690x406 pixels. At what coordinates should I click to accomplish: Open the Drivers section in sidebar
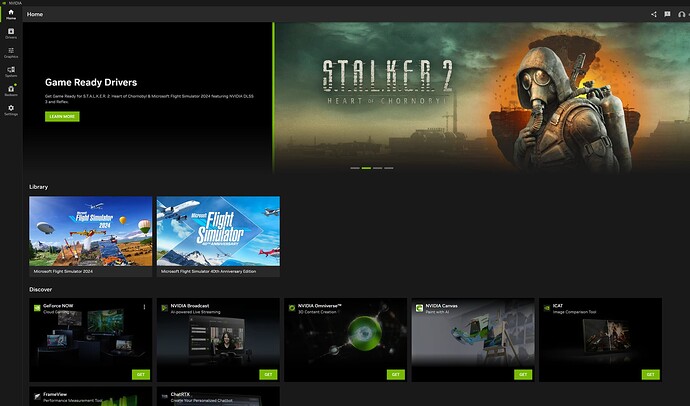tap(11, 33)
